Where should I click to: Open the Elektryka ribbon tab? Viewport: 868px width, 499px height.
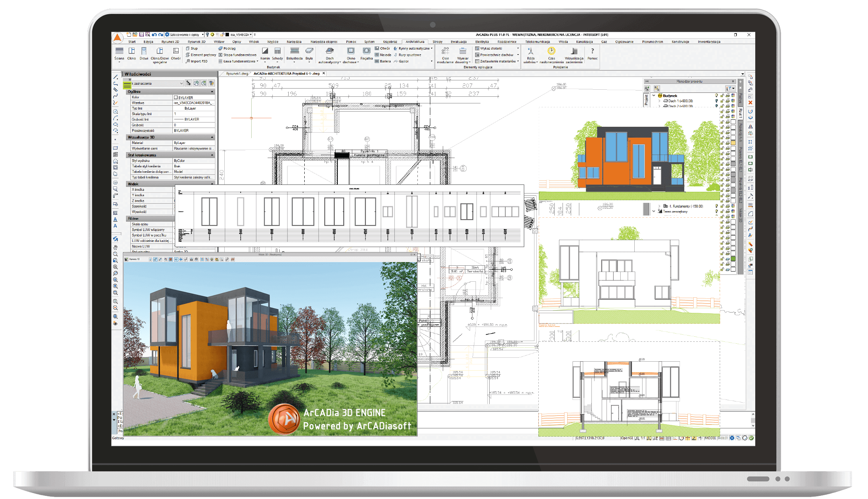coord(482,42)
